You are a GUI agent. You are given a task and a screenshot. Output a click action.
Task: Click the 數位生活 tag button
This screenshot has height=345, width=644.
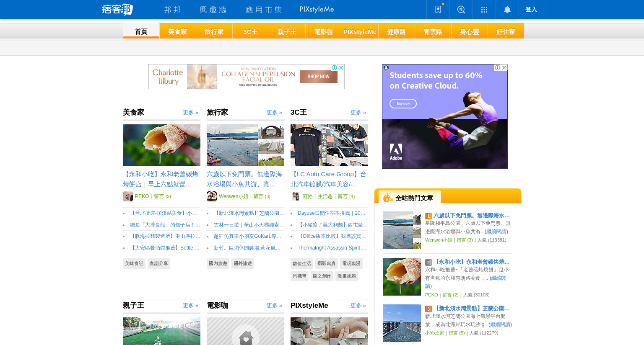[x=302, y=263]
